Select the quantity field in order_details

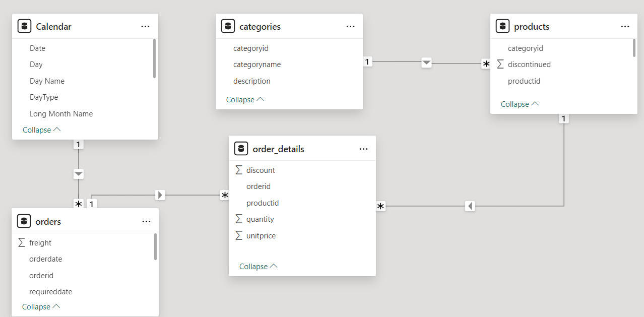click(x=260, y=219)
